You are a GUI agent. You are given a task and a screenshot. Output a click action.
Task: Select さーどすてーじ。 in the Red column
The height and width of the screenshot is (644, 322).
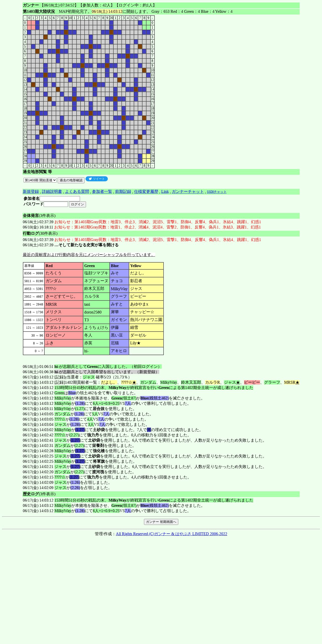pos(64,297)
